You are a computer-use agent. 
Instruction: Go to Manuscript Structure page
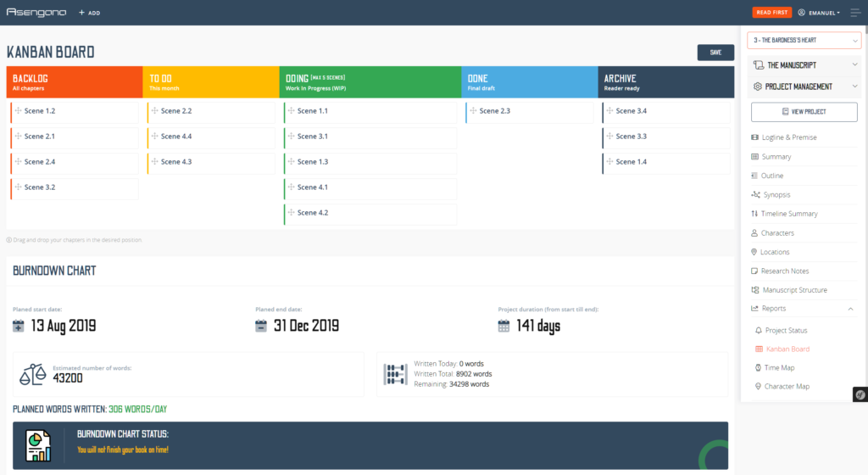(794, 290)
